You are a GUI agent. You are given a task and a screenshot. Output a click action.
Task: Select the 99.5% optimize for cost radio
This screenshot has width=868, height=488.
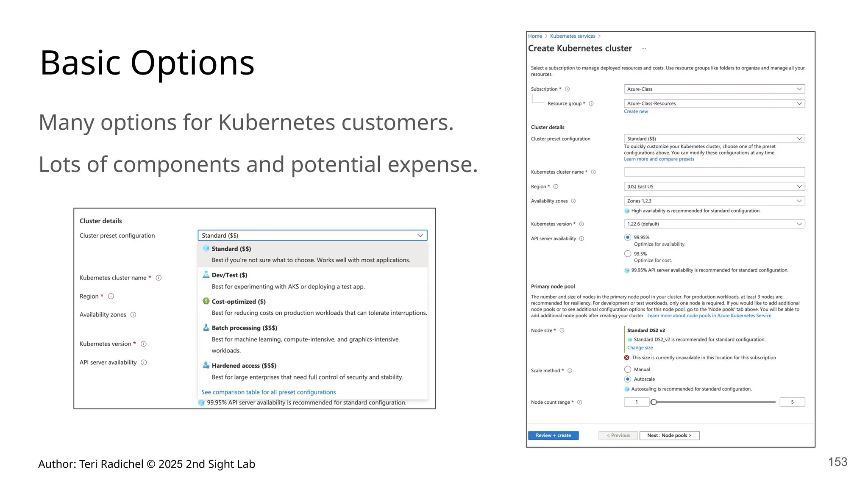(628, 254)
